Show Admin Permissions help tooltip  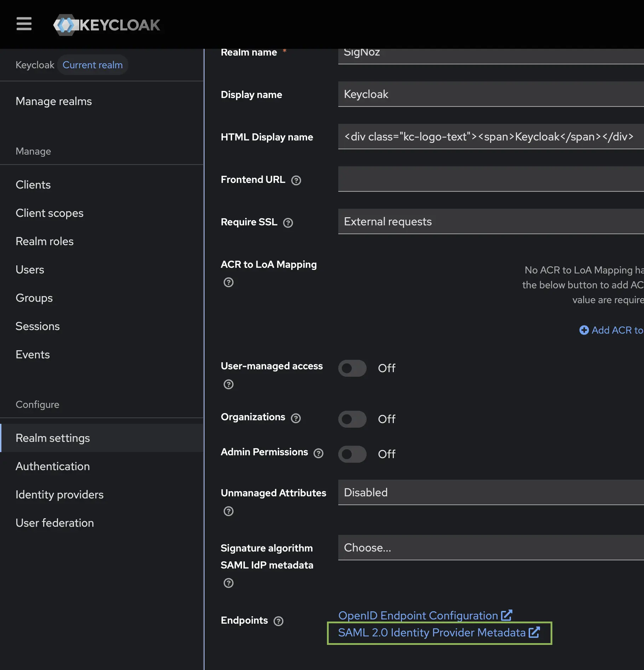(x=318, y=453)
